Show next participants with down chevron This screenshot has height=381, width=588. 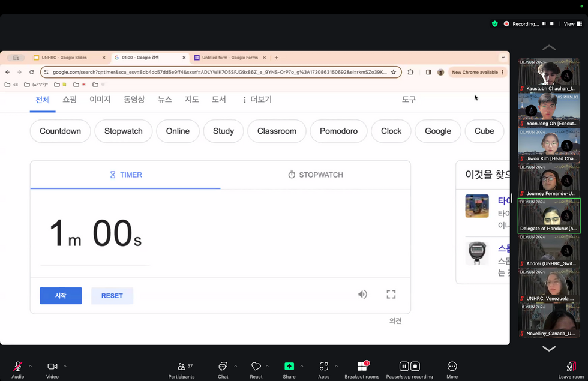[549, 349]
